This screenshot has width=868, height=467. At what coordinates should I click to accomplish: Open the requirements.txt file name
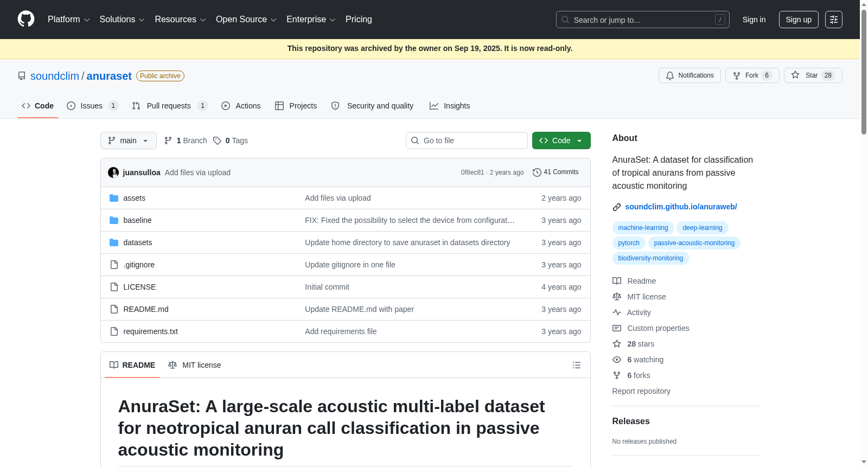point(150,331)
